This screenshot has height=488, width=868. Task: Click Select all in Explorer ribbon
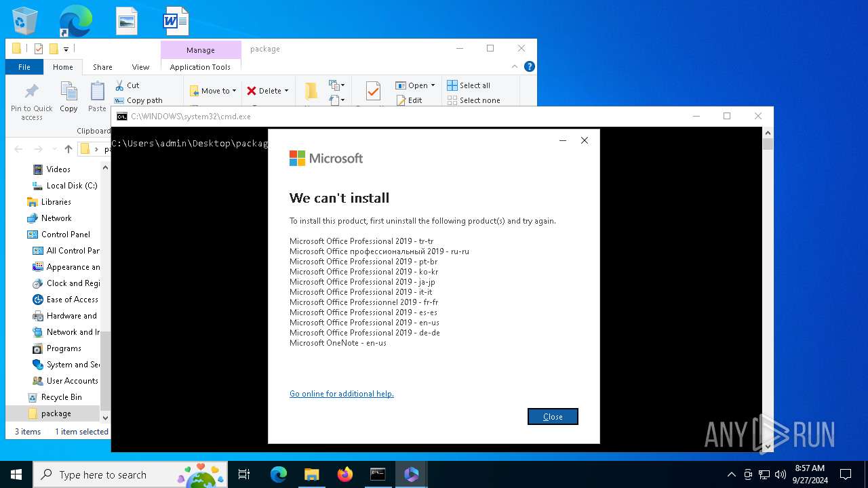(469, 85)
